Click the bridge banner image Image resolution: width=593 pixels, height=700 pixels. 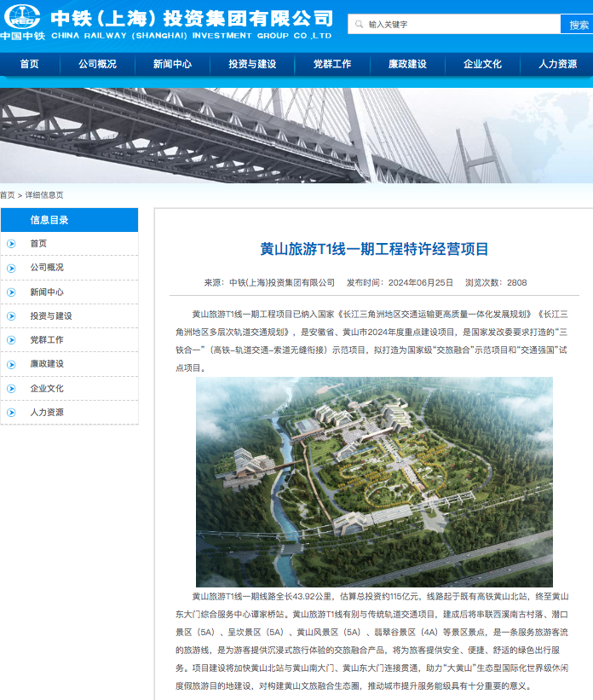[x=296, y=135]
